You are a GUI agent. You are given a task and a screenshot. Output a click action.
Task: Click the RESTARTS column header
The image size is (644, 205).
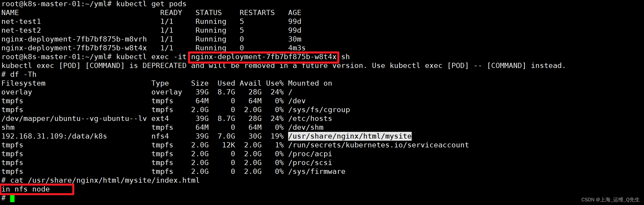click(257, 13)
